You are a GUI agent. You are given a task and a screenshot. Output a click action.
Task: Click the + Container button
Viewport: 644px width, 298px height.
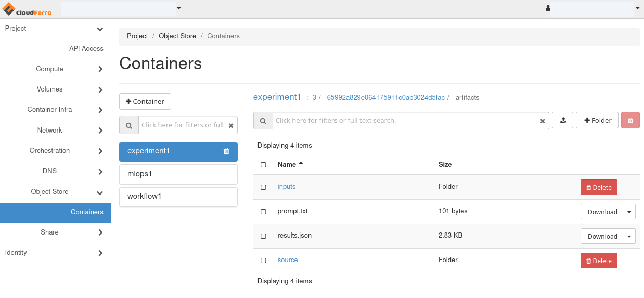pyautogui.click(x=145, y=101)
